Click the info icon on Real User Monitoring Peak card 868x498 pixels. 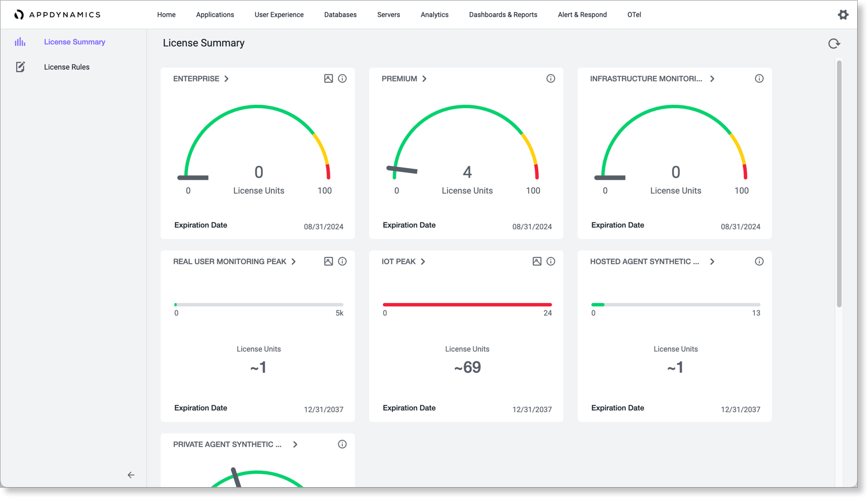(x=342, y=261)
